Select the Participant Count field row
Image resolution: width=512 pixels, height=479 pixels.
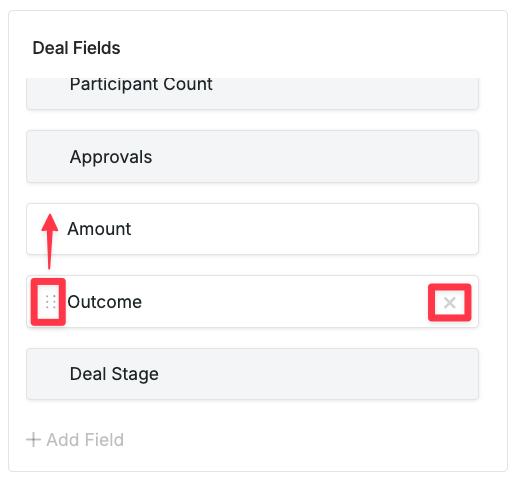[x=252, y=93]
